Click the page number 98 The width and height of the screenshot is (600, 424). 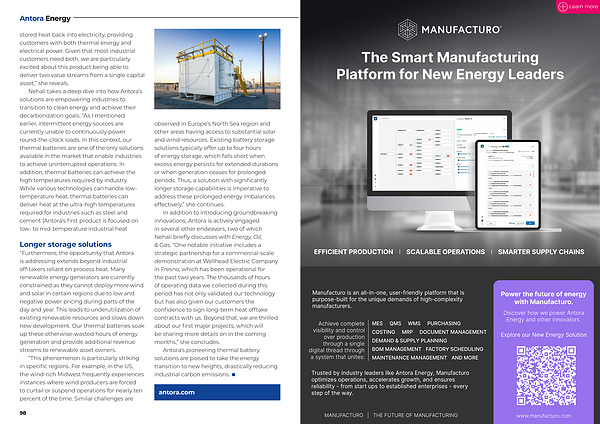tap(23, 413)
